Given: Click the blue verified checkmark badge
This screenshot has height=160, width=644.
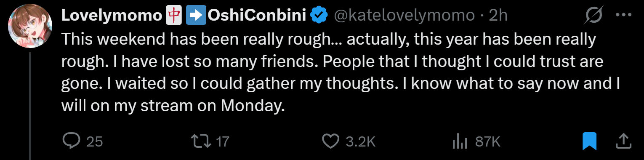Looking at the screenshot, I should pyautogui.click(x=319, y=16).
